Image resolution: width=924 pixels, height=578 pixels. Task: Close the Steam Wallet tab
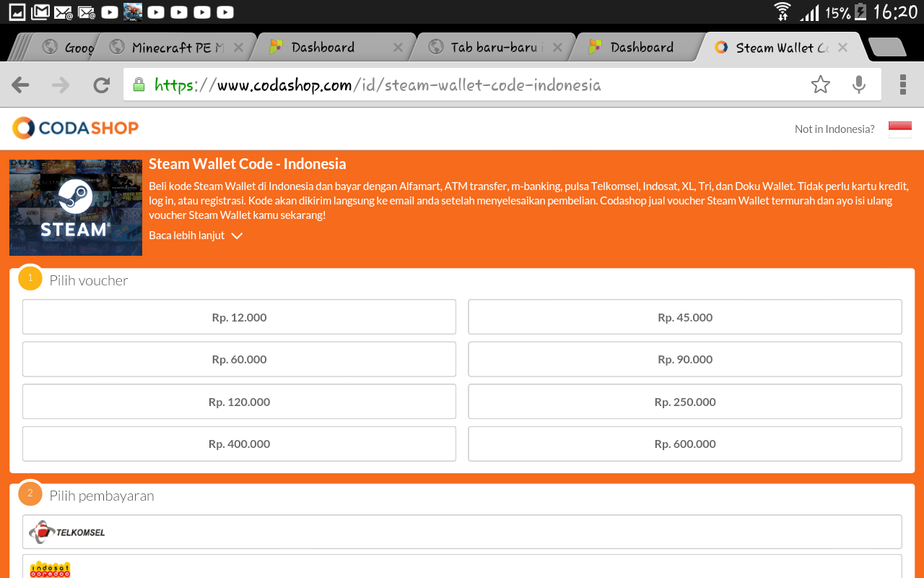842,48
